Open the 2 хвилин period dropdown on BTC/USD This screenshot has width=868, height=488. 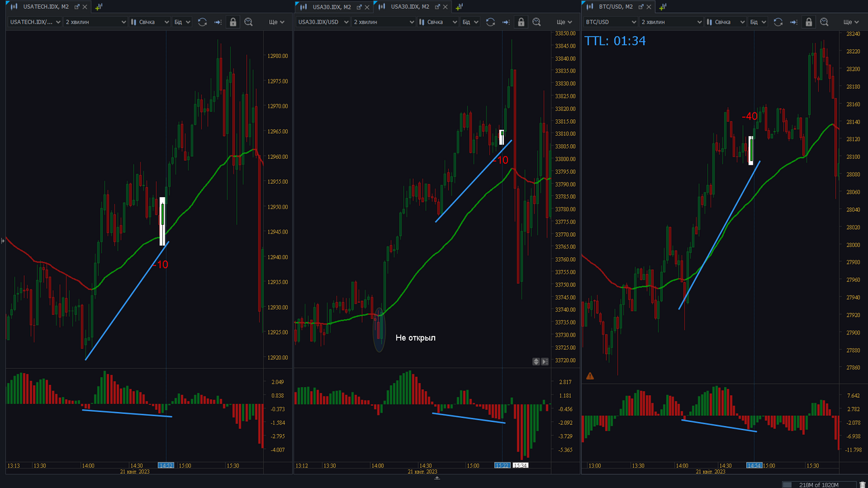672,22
